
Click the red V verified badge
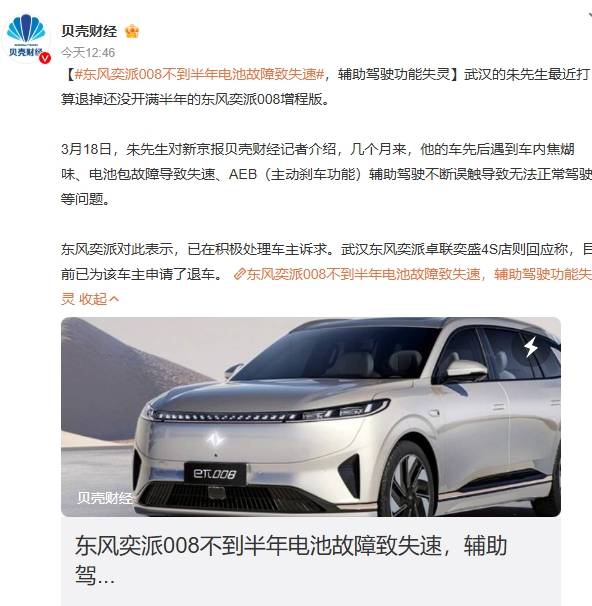[45, 58]
